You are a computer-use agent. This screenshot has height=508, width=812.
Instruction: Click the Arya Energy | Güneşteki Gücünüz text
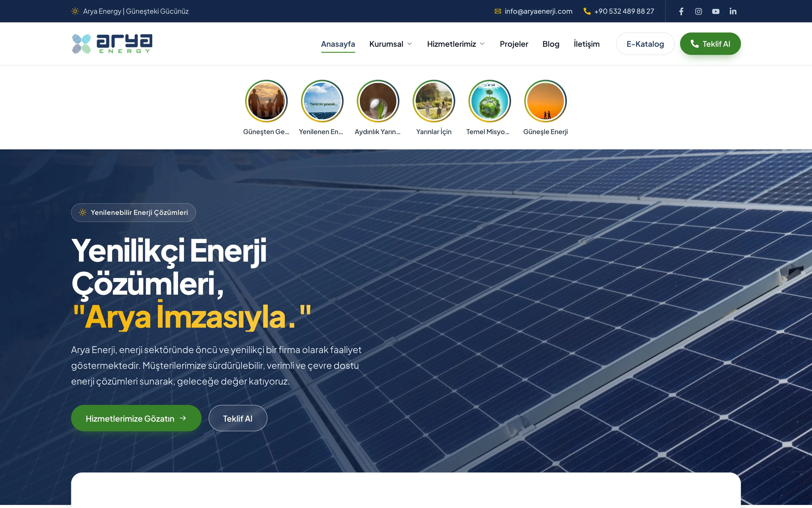coord(136,11)
